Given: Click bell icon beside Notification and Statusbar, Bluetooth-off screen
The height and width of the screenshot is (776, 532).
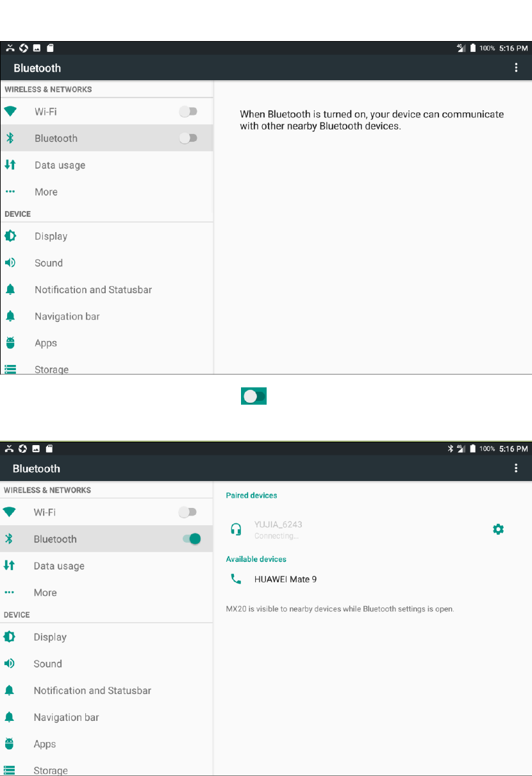Looking at the screenshot, I should tap(10, 290).
